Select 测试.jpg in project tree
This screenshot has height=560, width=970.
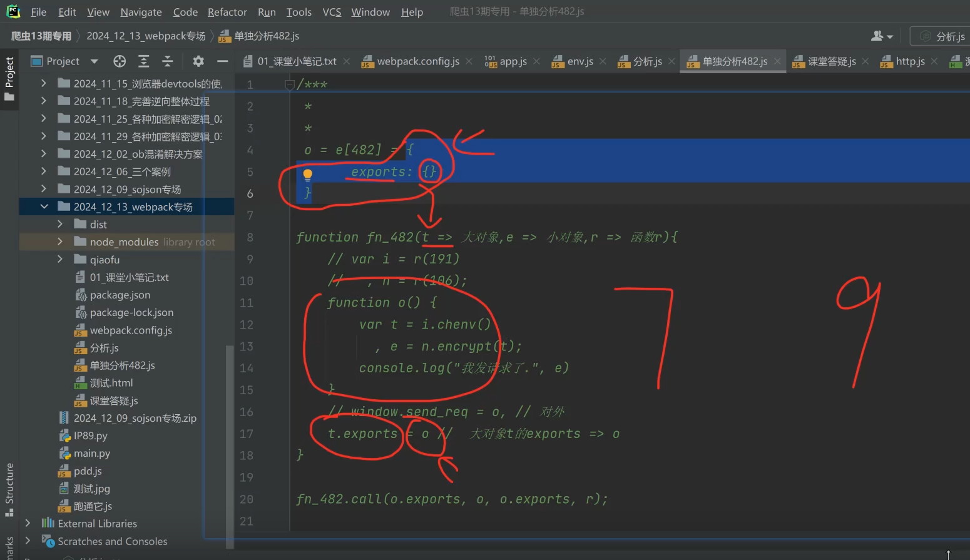(x=91, y=488)
